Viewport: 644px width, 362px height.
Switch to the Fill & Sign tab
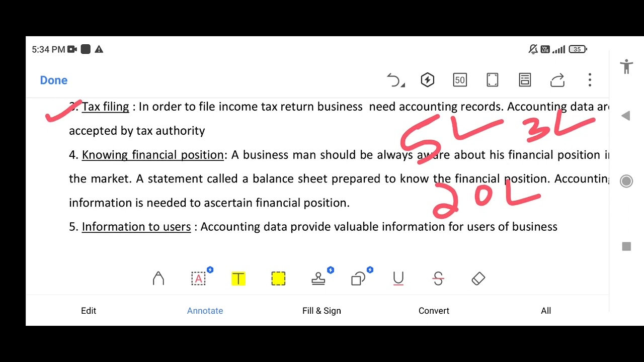(321, 311)
